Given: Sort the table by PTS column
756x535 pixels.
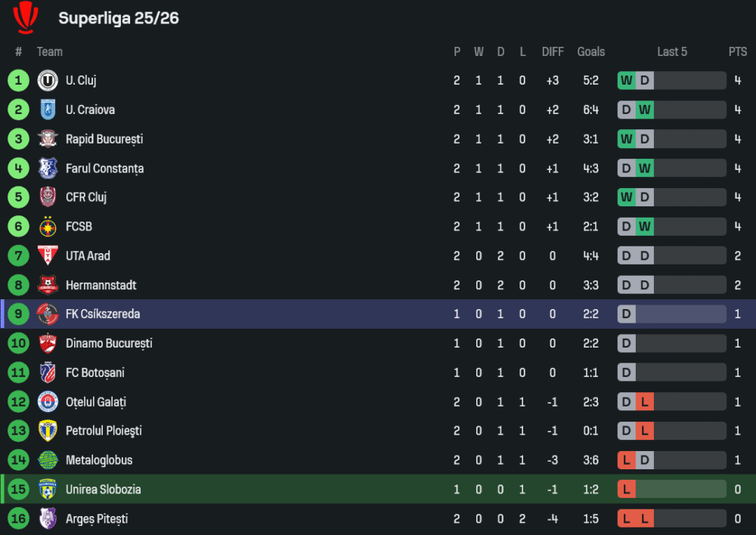Looking at the screenshot, I should tap(738, 51).
